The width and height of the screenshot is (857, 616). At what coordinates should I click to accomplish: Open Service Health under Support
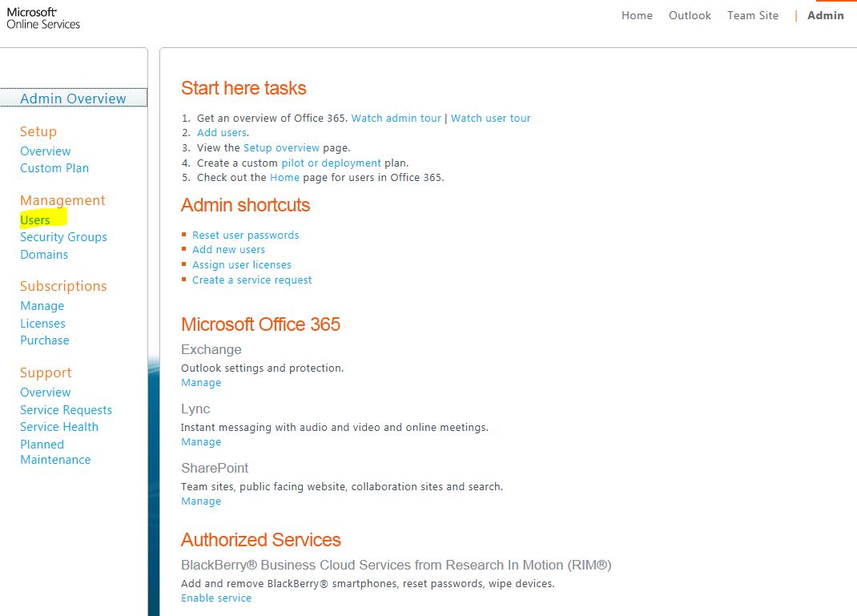(x=59, y=427)
